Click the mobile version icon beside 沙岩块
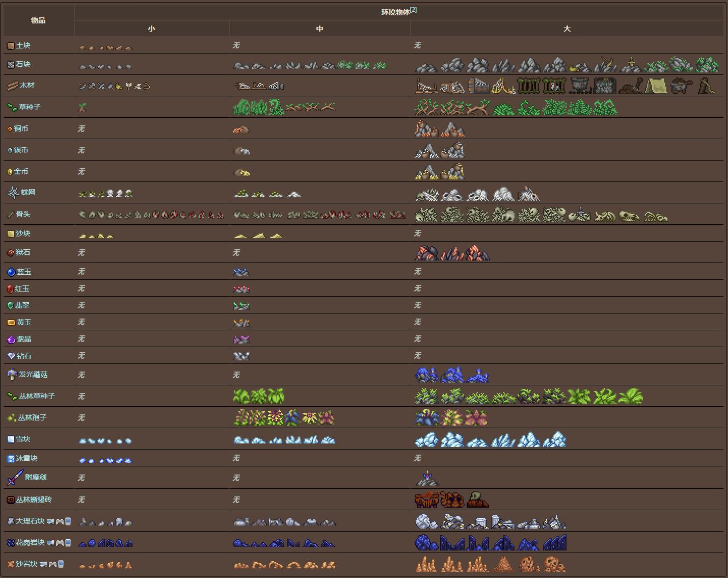Viewport: 728px width, 578px height. [x=61, y=564]
